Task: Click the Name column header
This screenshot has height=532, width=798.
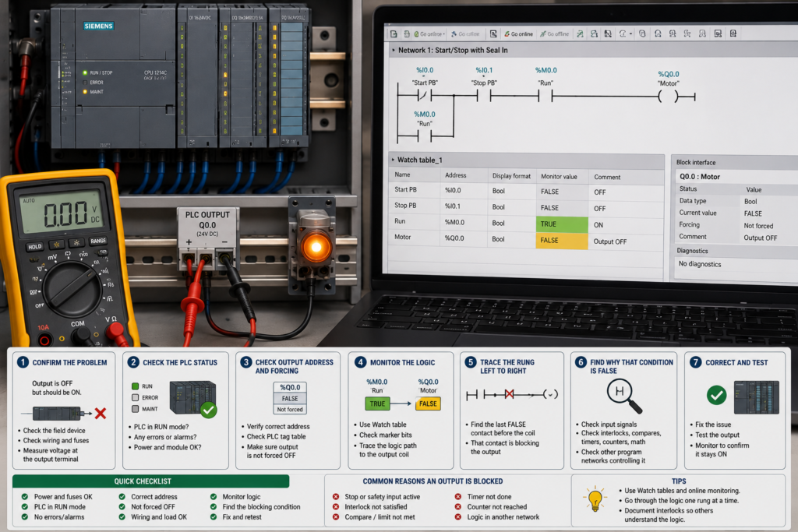Action: point(402,174)
